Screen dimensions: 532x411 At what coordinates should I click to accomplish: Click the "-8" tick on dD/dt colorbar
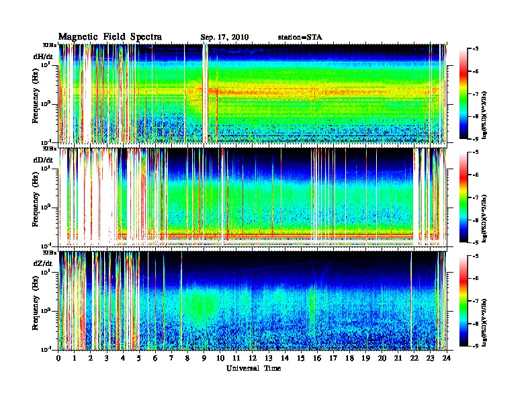click(x=475, y=220)
